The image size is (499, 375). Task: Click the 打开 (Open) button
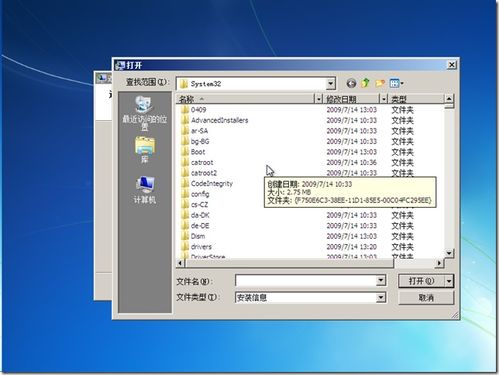coord(422,281)
